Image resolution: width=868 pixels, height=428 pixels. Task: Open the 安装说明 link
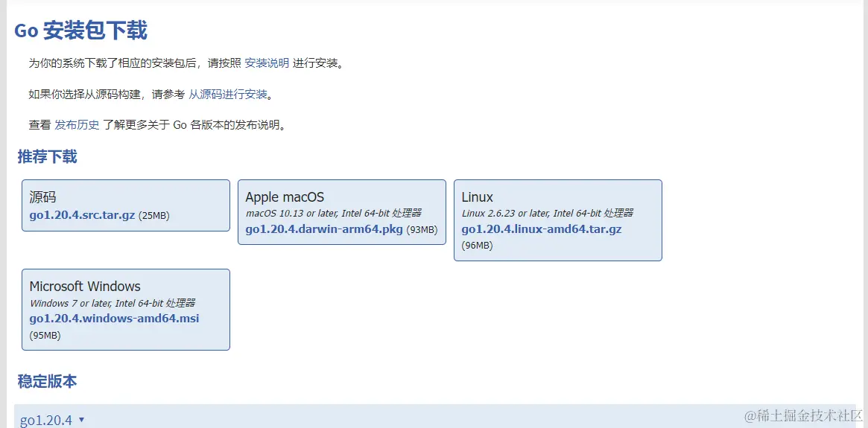267,63
